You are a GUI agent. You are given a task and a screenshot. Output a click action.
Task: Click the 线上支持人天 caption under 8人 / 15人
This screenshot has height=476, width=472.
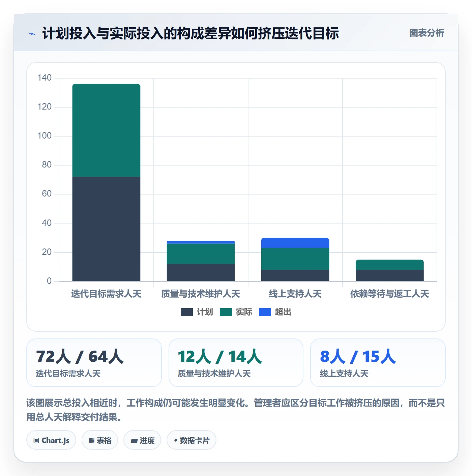point(344,374)
